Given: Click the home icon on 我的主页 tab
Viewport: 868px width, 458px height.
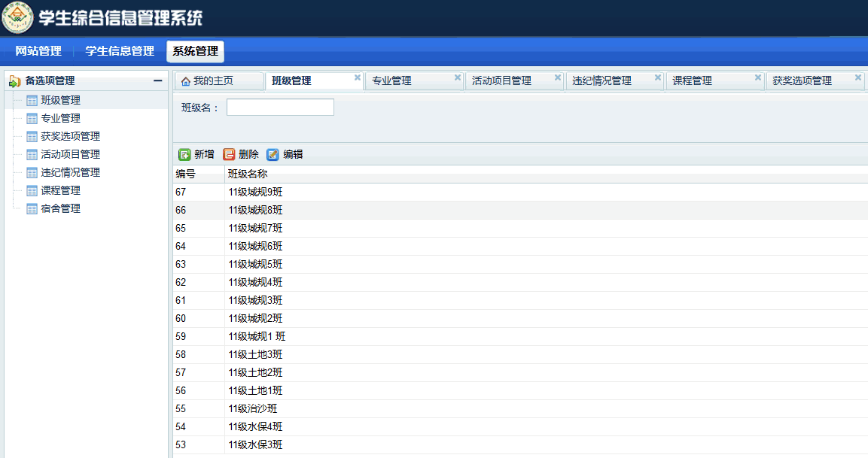Looking at the screenshot, I should pos(186,81).
